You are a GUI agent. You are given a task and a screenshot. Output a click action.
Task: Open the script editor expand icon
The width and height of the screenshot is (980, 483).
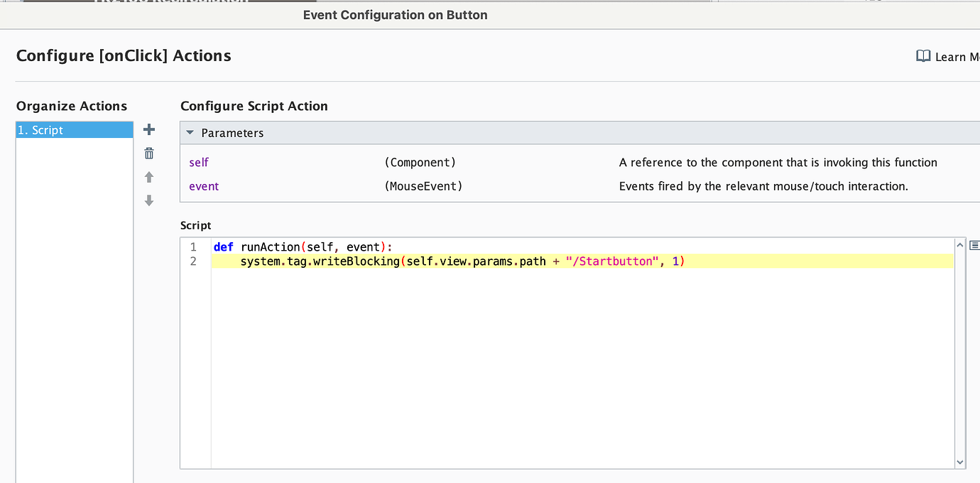point(974,244)
